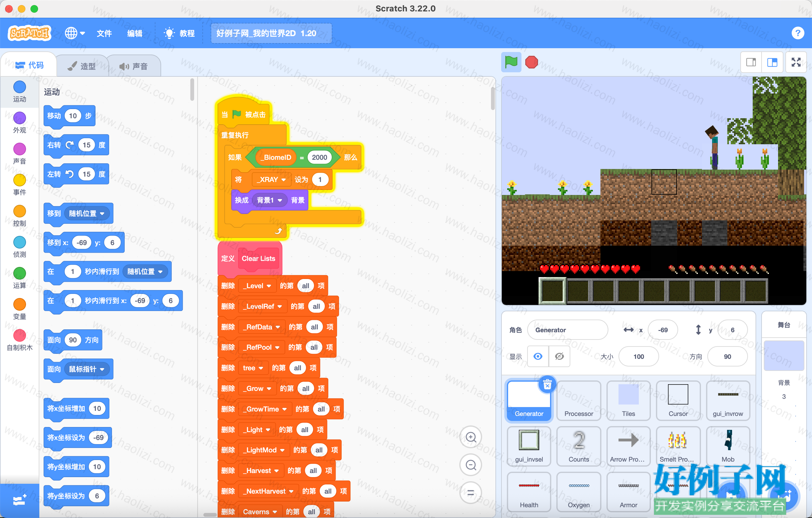Select the Health sprite

coord(529,492)
